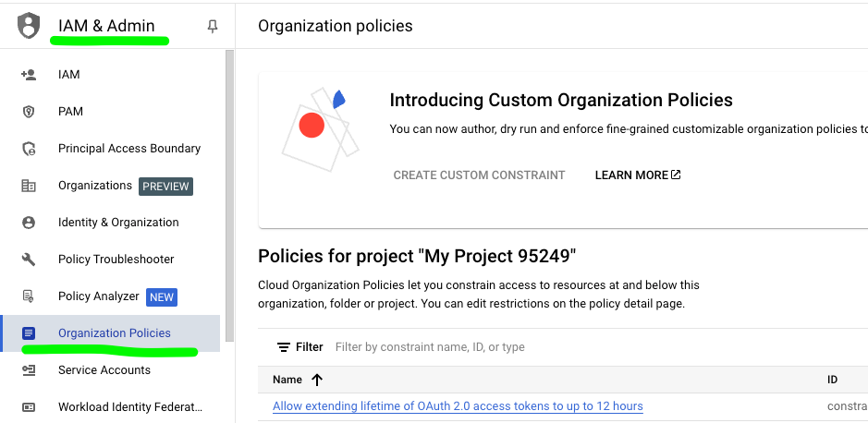Select Organization Policies in sidebar
Viewport: 868px width, 423px height.
[x=111, y=333]
